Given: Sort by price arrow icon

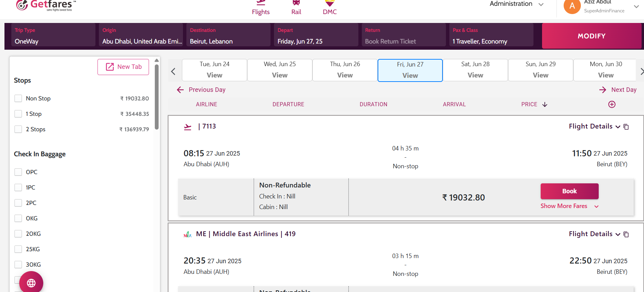Looking at the screenshot, I should pyautogui.click(x=545, y=105).
